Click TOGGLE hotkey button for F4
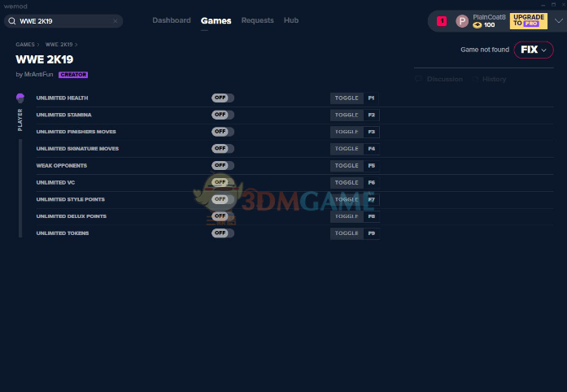Viewport: 567px width, 392px height. (x=347, y=149)
